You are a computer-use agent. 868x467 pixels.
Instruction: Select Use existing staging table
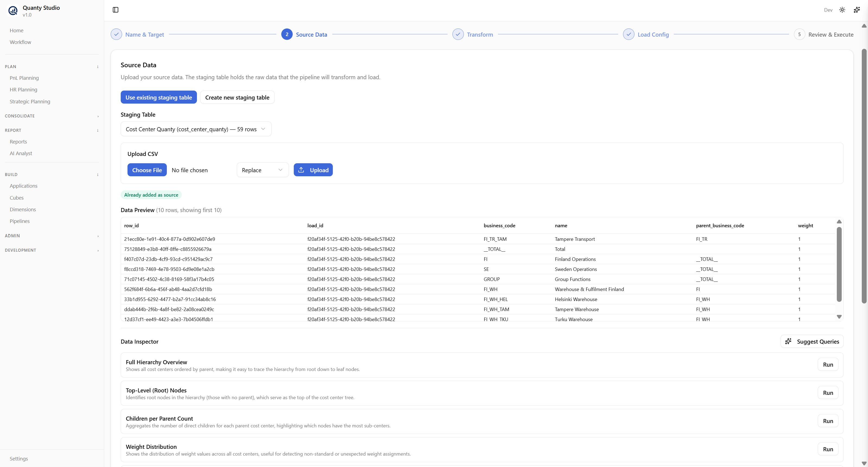pyautogui.click(x=159, y=97)
